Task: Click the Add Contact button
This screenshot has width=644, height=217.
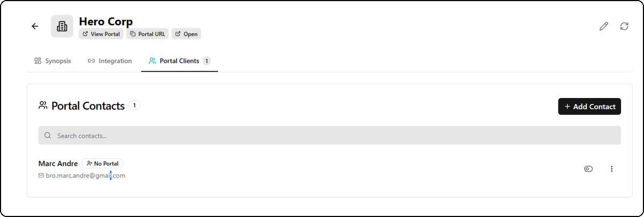Action: (x=589, y=106)
